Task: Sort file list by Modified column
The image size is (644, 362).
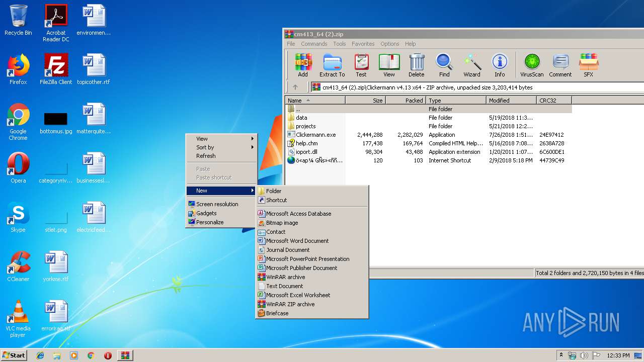Action: click(x=511, y=101)
